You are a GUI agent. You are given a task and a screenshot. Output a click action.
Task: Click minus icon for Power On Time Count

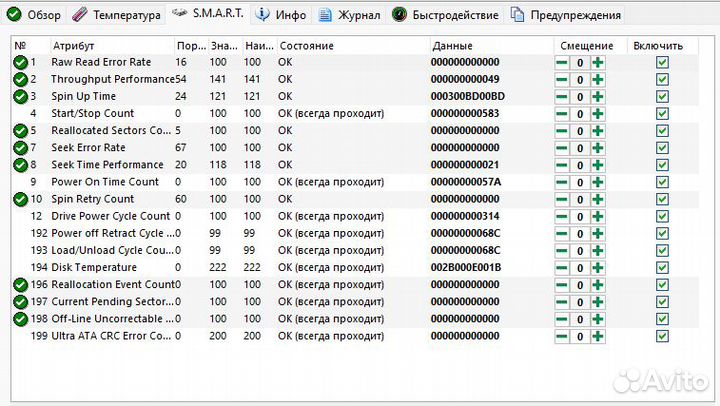coord(562,182)
